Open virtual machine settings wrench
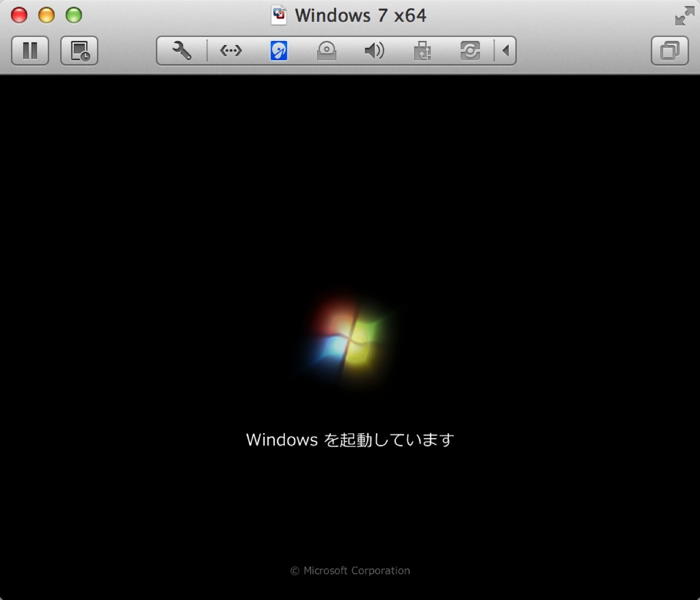 tap(182, 51)
